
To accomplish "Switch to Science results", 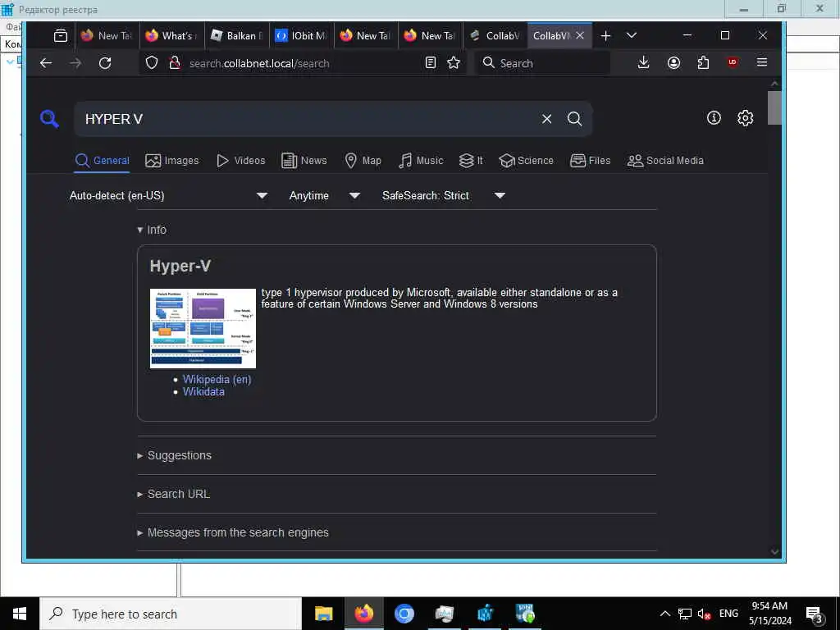I will coord(526,161).
